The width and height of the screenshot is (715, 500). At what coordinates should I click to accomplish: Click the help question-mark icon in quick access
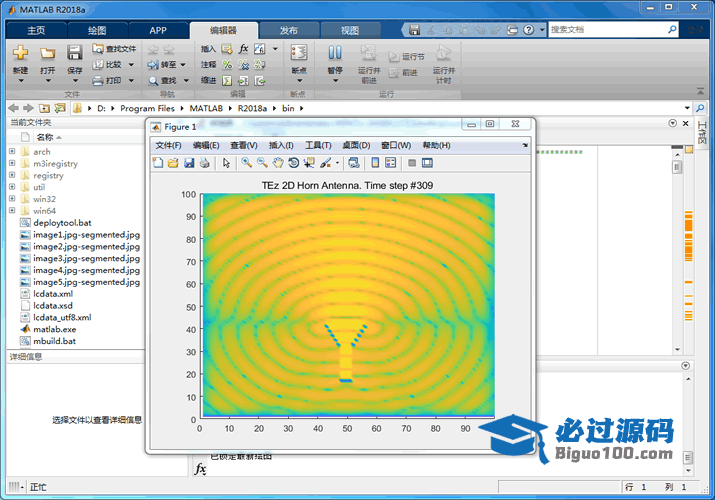(528, 30)
